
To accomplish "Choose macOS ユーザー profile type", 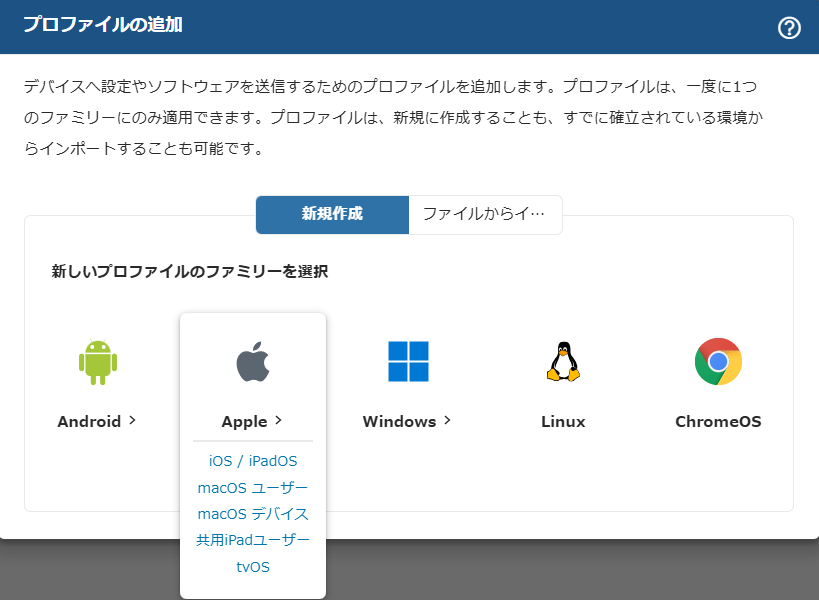I will [253, 488].
